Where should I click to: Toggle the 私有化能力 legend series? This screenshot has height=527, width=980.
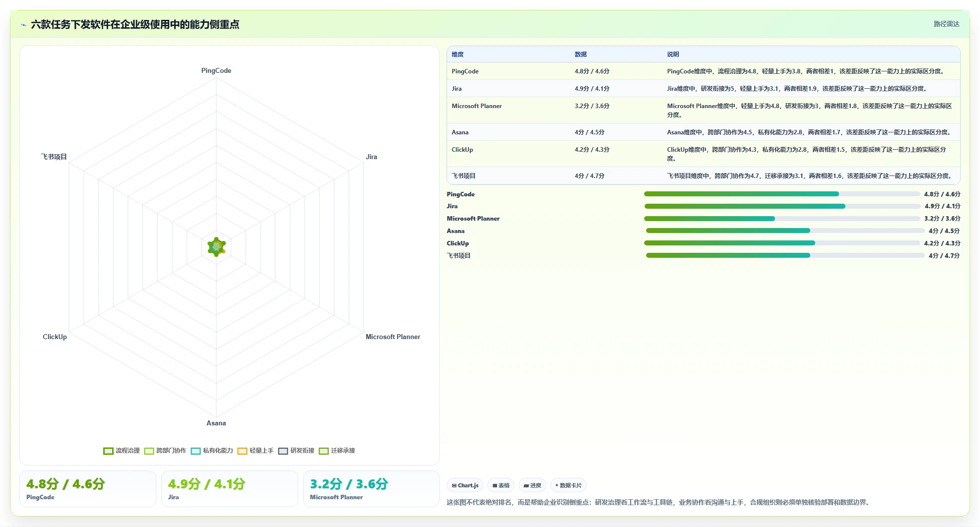tap(212, 451)
